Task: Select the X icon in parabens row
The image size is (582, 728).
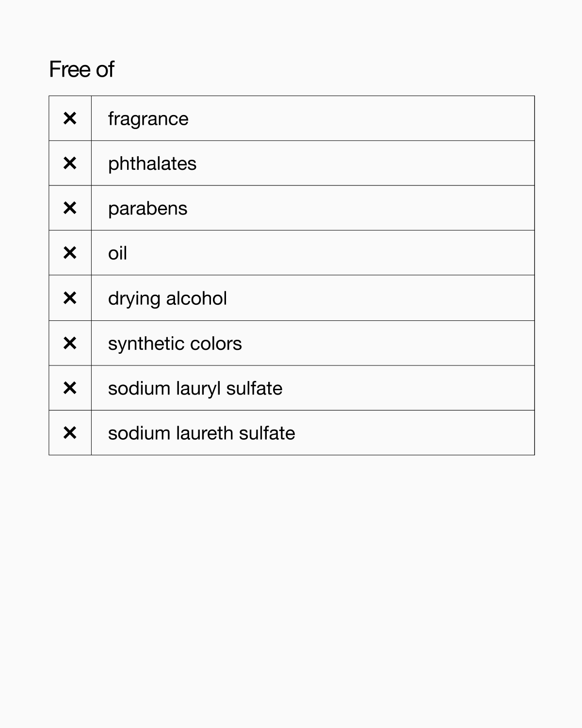Action: pos(70,208)
